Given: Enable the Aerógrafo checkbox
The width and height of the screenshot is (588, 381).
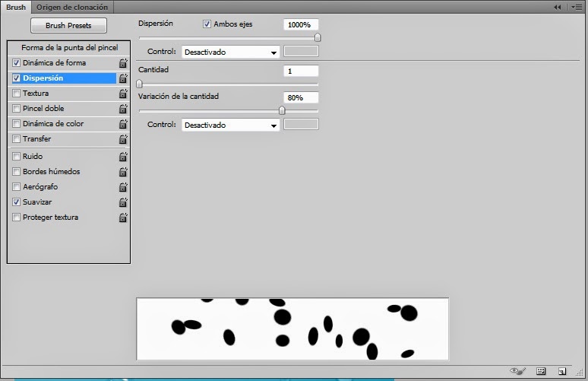Looking at the screenshot, I should pos(16,186).
